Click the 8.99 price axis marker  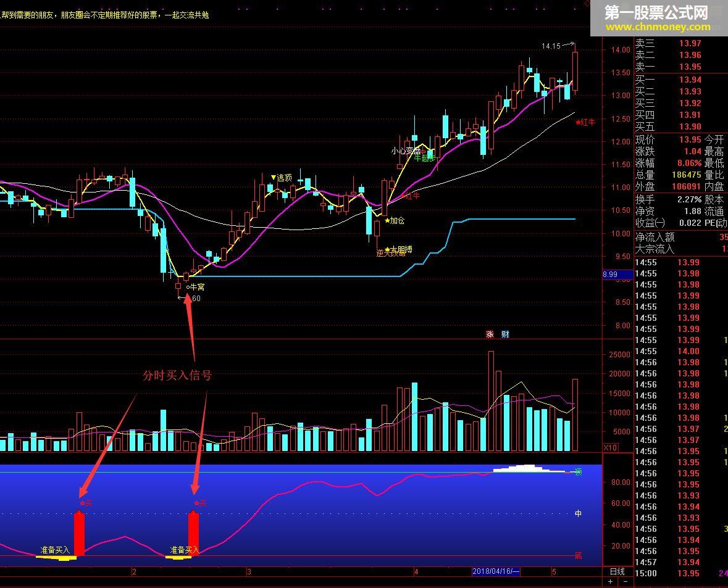617,275
